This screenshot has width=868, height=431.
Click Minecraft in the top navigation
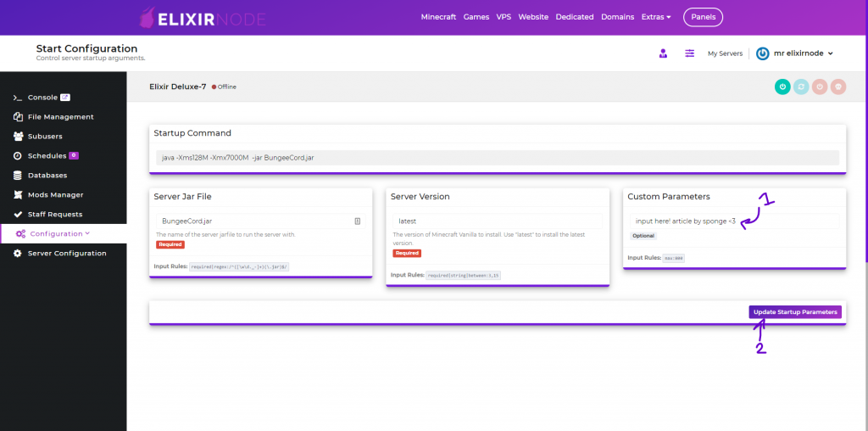point(438,17)
